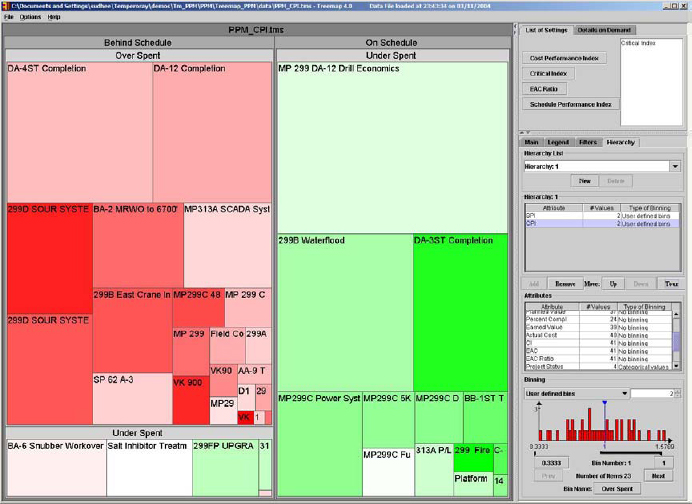Click the blue bin boundary marker on histogram
The width and height of the screenshot is (692, 504).
tap(605, 403)
